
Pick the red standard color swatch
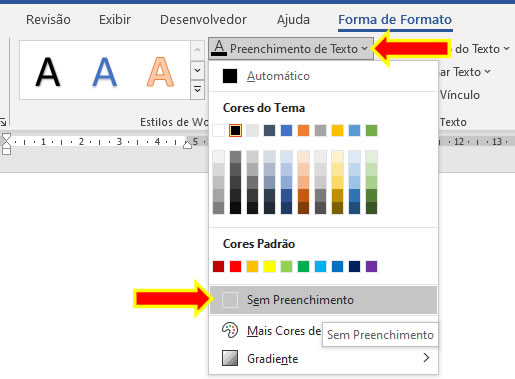coord(235,267)
